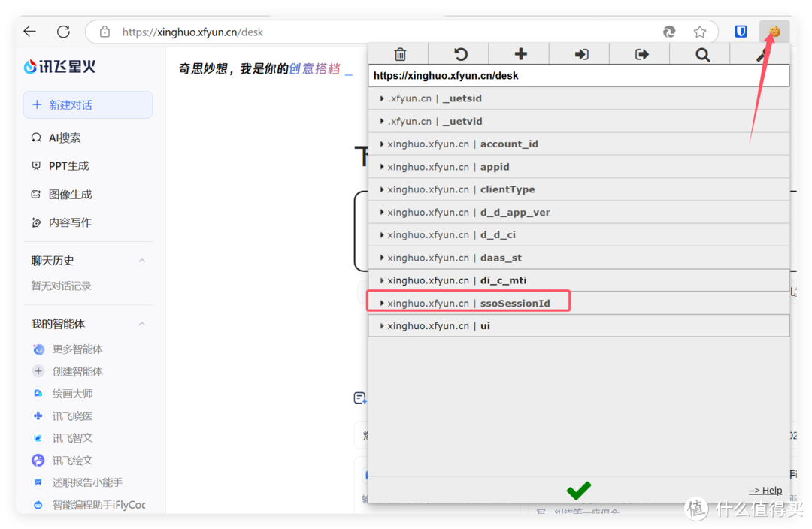Submit changes with green checkmark
812x529 pixels.
click(x=578, y=490)
